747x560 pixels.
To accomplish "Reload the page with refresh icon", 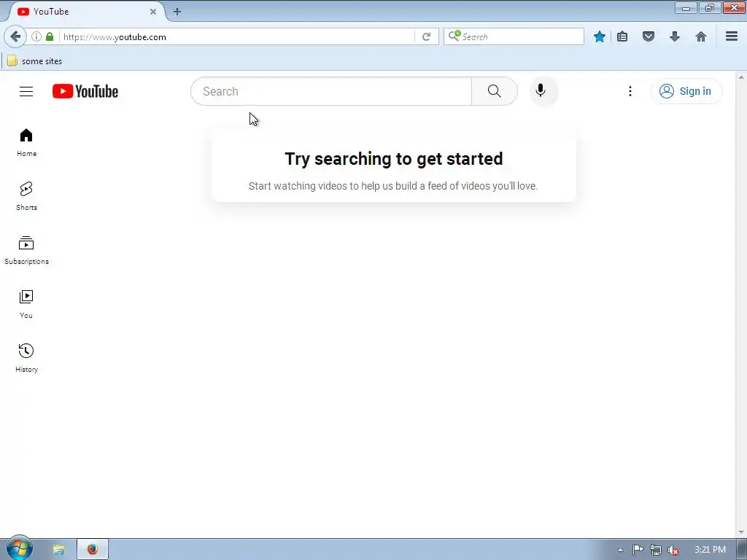I will coord(426,36).
